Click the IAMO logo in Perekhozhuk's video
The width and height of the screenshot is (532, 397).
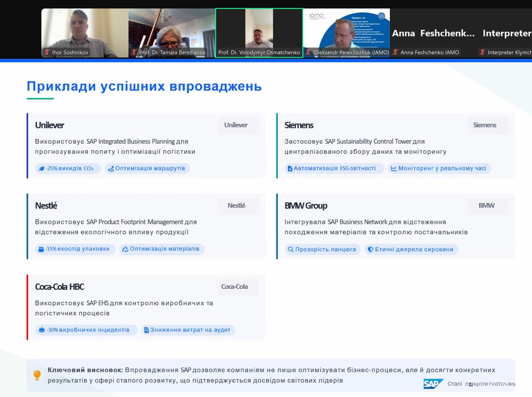point(316,15)
